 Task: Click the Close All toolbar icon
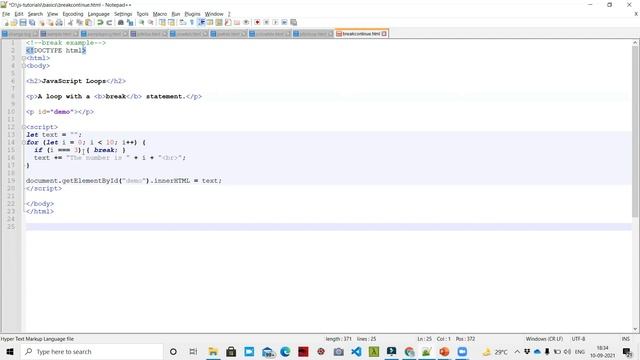(50, 22)
